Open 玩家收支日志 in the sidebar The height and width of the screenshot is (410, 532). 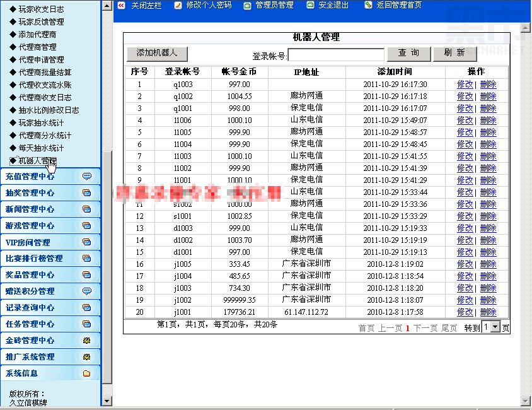pyautogui.click(x=41, y=9)
